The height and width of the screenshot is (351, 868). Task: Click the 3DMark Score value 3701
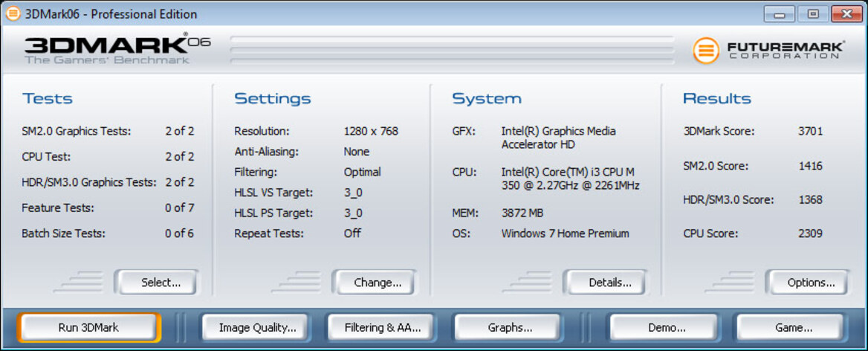(x=811, y=131)
